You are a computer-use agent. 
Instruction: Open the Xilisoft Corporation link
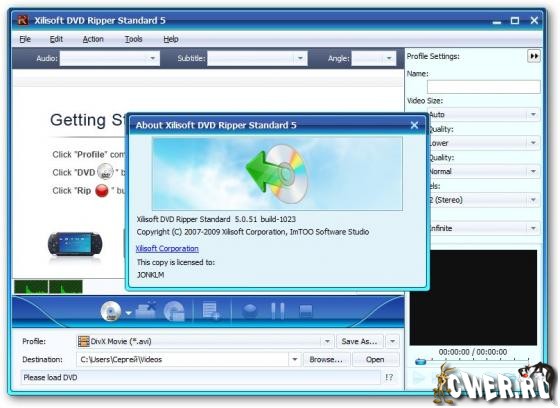pos(167,248)
